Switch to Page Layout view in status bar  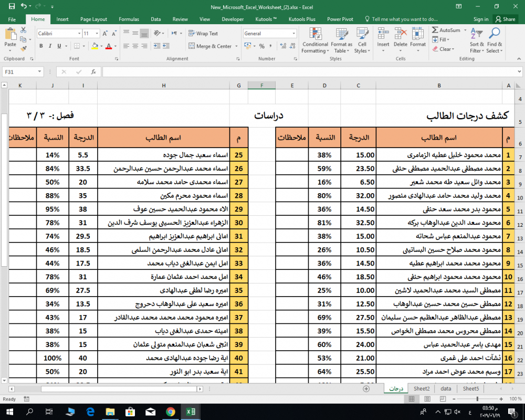coord(427,399)
